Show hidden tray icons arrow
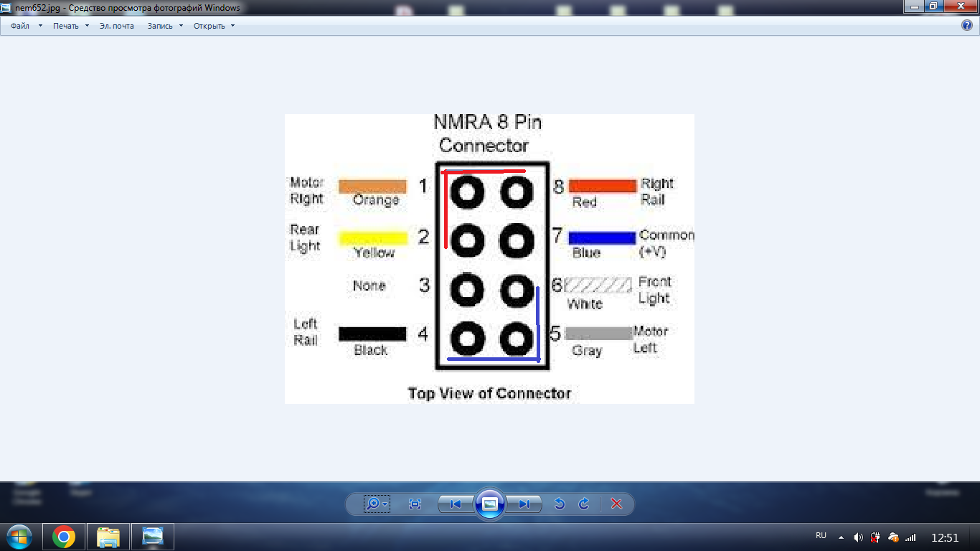The width and height of the screenshot is (980, 551). 841,537
